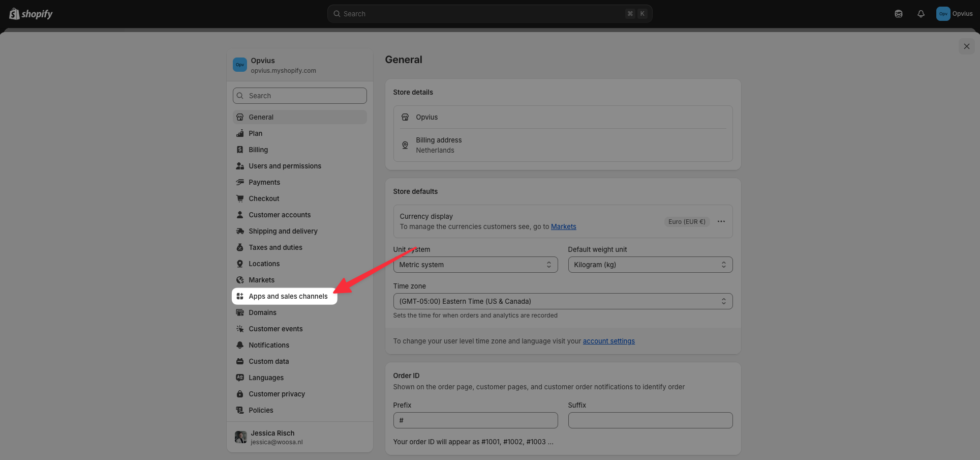Close the settings panel with X
This screenshot has height=460, width=980.
click(966, 46)
